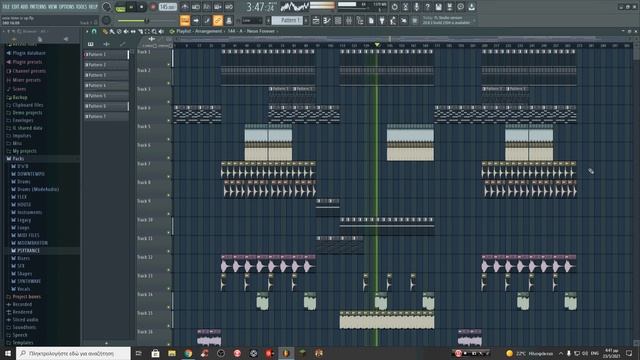Click the tempo display showing 145

[168, 7]
